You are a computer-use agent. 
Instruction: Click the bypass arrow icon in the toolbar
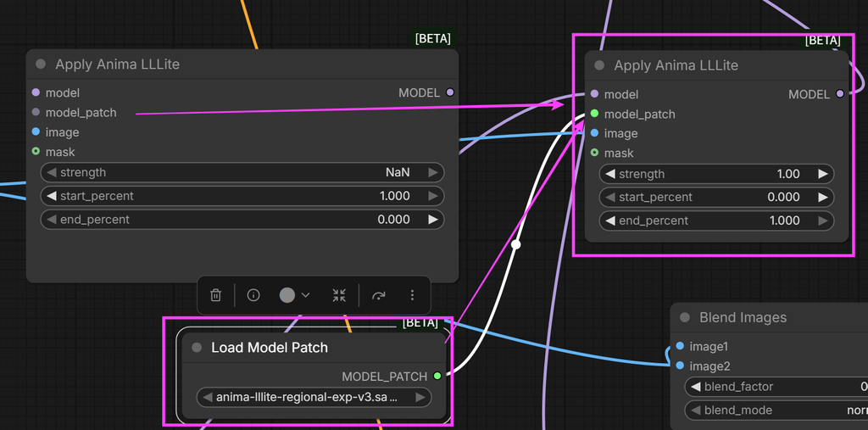[x=379, y=295]
